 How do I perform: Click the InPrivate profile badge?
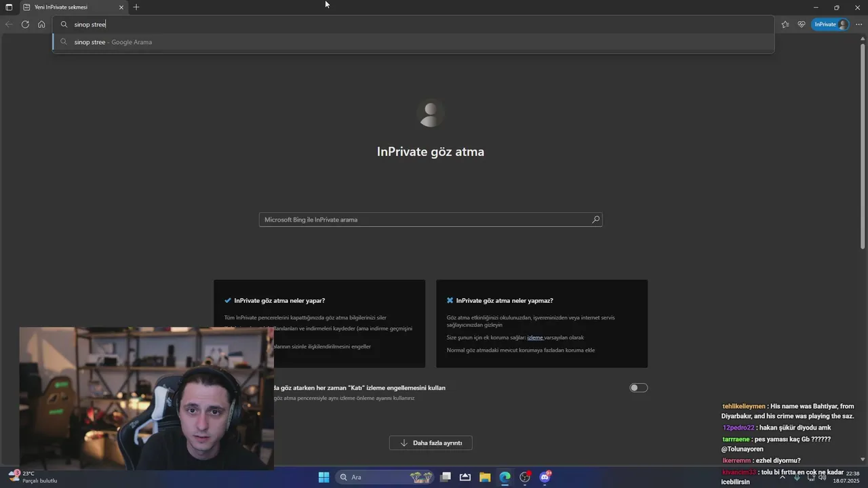pos(830,24)
